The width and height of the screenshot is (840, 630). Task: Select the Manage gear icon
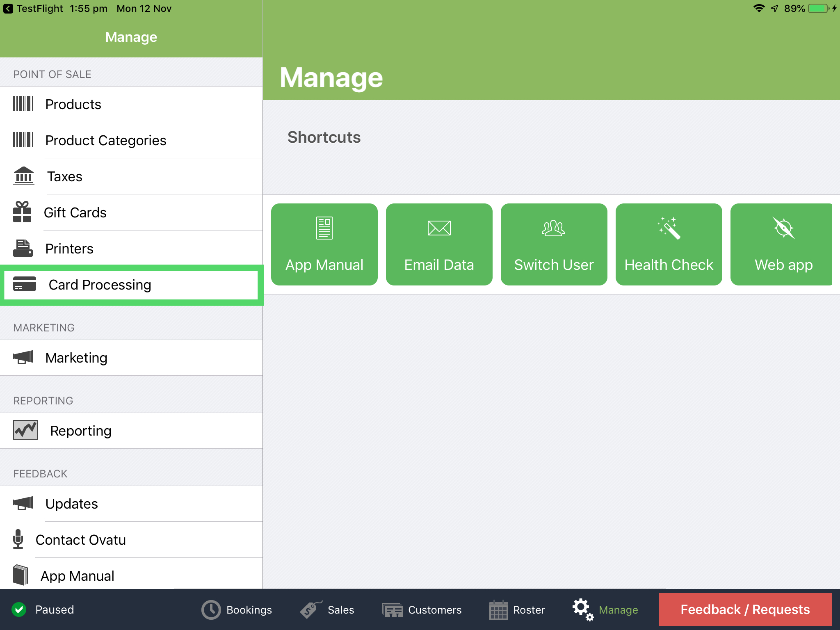pos(582,609)
